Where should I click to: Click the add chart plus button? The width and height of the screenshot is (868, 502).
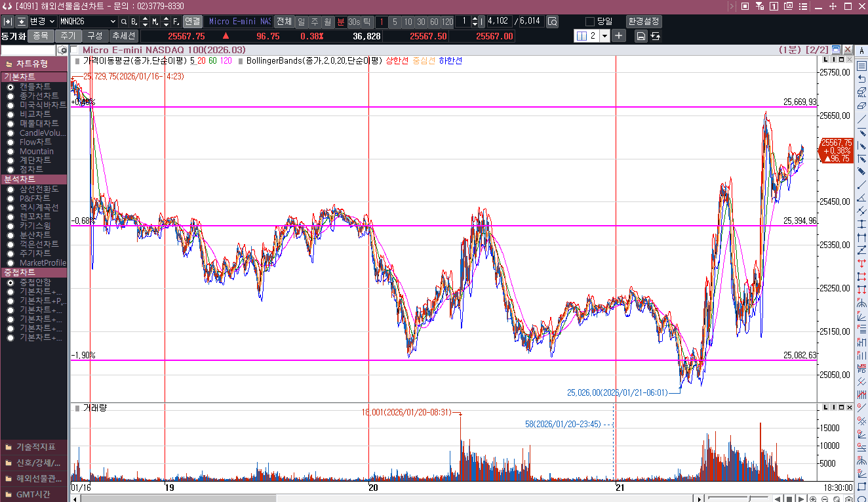pos(619,36)
